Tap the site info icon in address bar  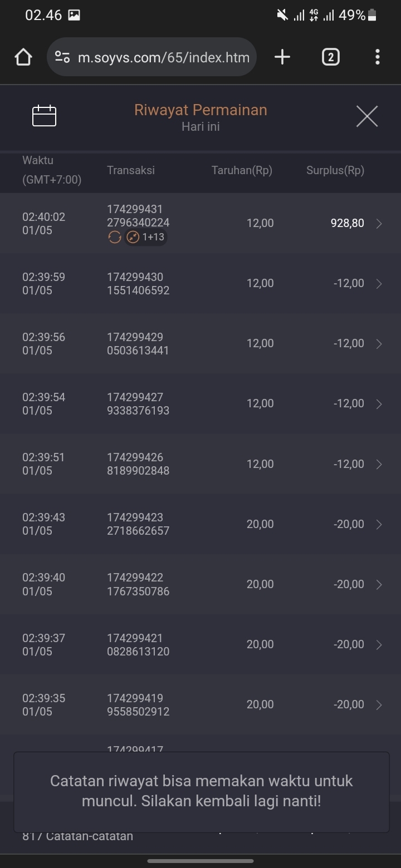[x=62, y=57]
